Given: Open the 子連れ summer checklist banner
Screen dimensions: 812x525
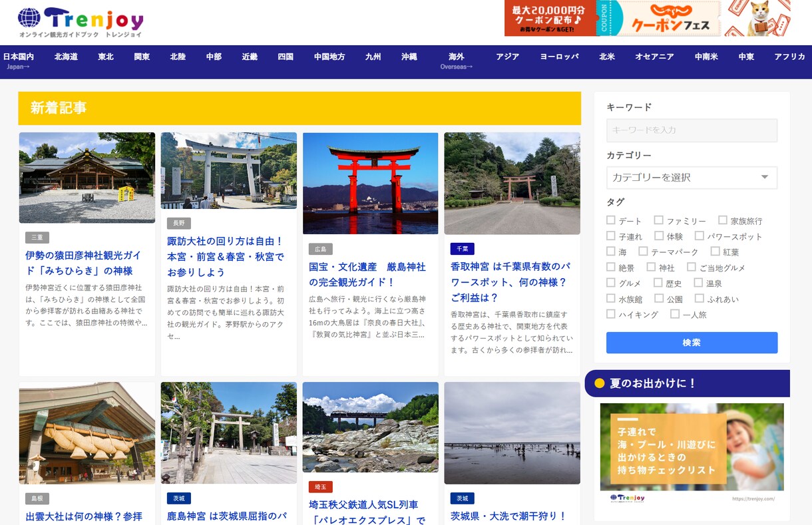Looking at the screenshot, I should (692, 455).
